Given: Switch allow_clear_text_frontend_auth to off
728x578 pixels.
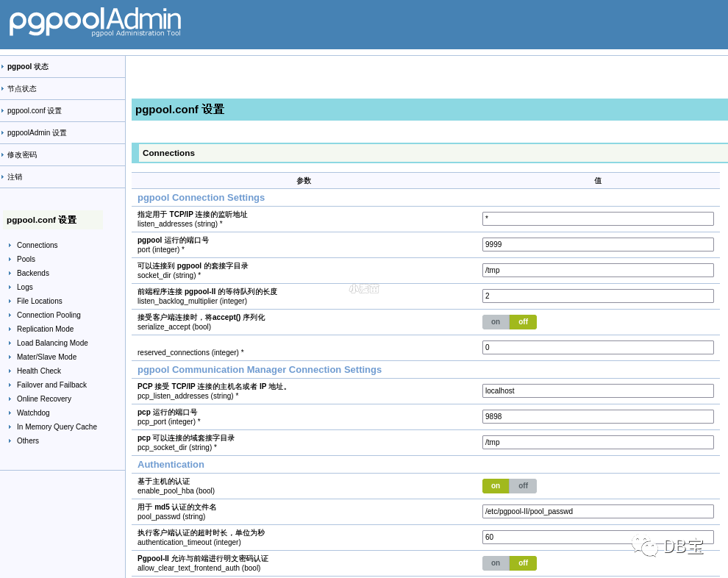Looking at the screenshot, I should click(524, 563).
